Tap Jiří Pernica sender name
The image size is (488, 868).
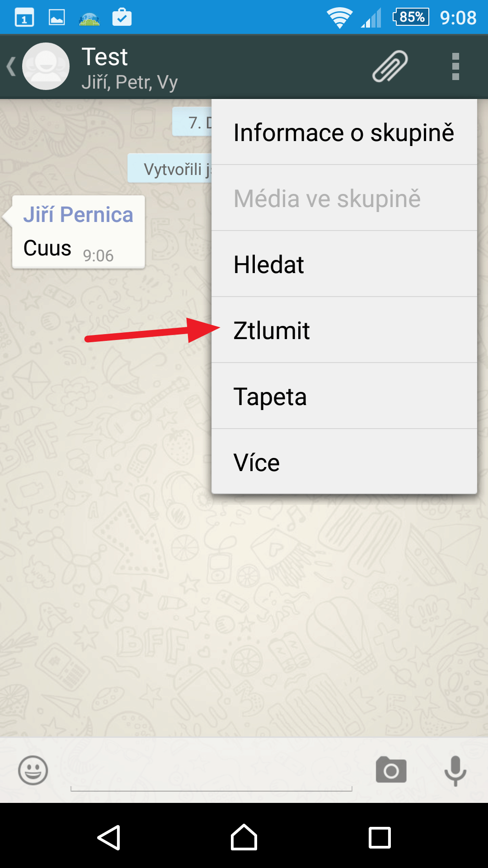pyautogui.click(x=78, y=214)
